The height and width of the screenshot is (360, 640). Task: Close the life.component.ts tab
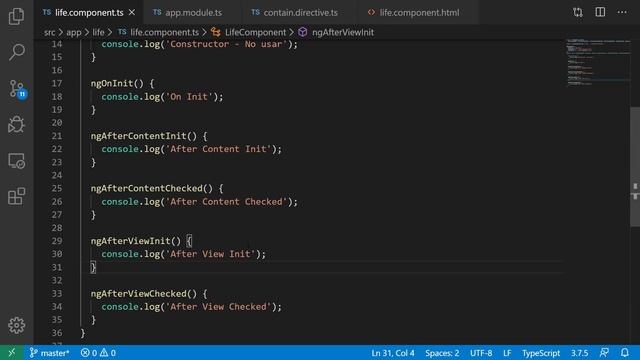(x=132, y=13)
